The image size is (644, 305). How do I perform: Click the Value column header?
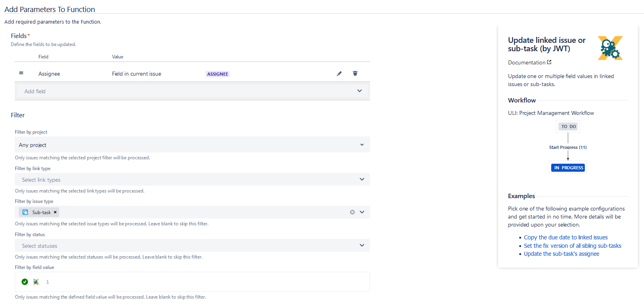pos(118,57)
